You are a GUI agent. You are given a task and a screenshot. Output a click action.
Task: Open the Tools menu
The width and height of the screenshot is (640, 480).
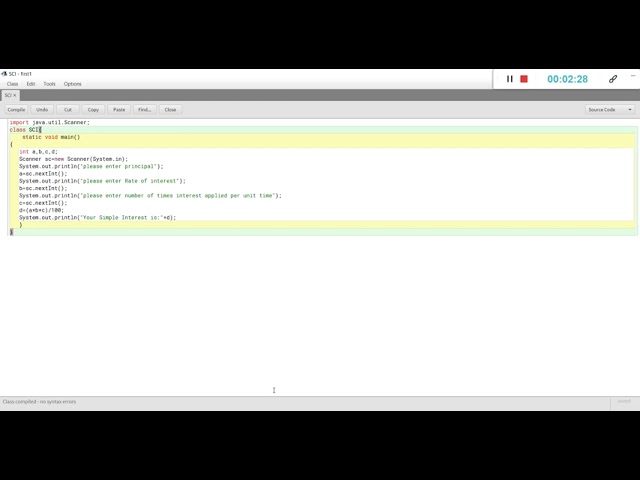[49, 84]
